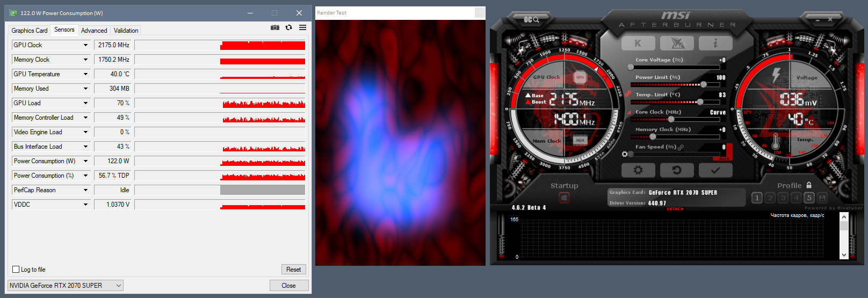Open voltage/frequency curve editor icon
The height and width of the screenshot is (298, 868).
(629, 113)
